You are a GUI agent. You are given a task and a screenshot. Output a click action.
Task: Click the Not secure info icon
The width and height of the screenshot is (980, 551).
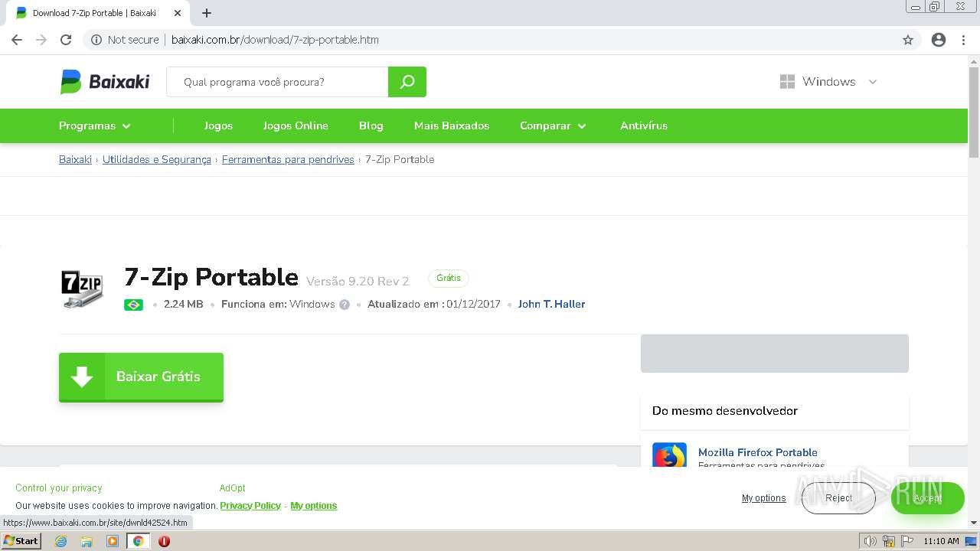[x=96, y=40]
